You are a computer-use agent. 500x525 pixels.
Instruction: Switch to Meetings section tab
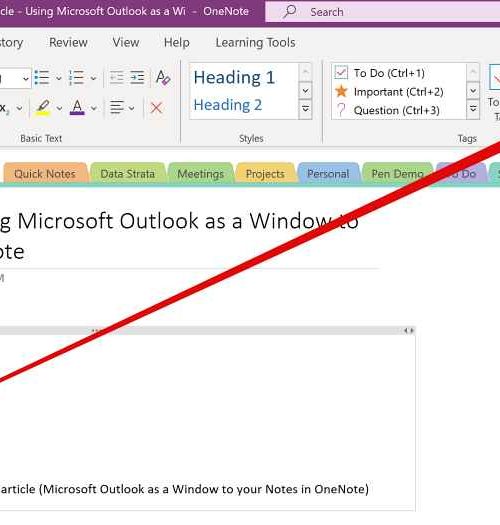[x=201, y=174]
